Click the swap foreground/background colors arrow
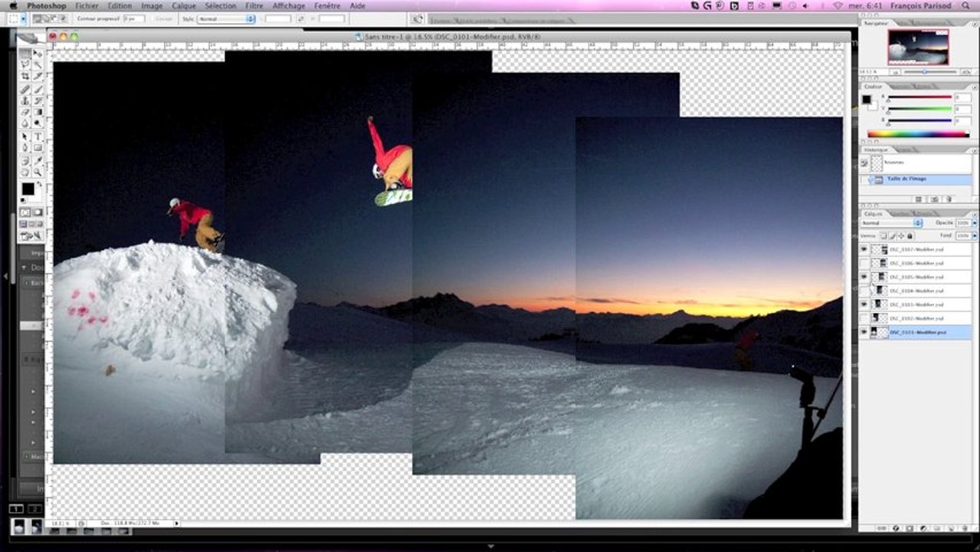 coord(39,184)
